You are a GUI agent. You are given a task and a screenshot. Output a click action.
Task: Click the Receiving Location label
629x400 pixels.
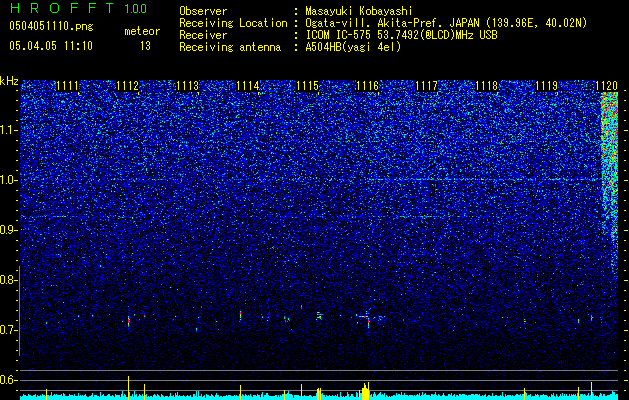coord(233,24)
